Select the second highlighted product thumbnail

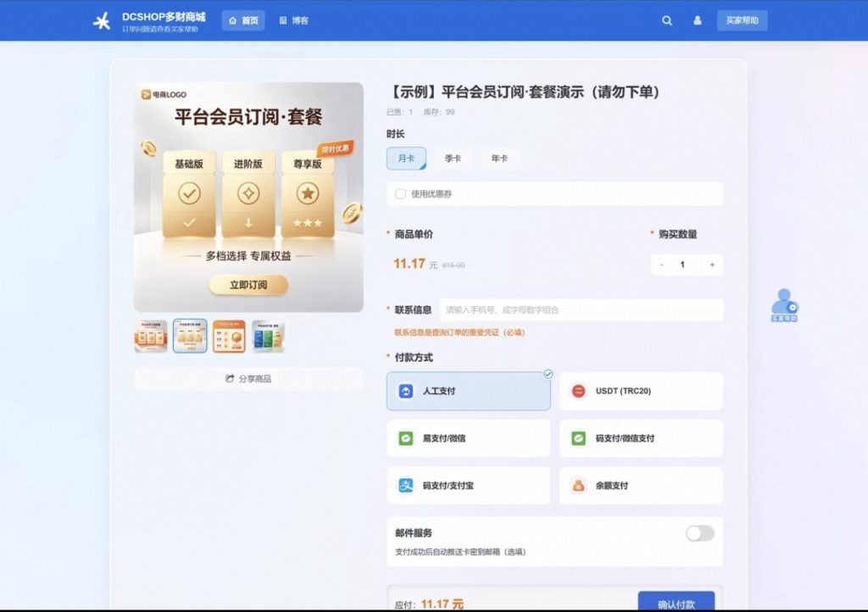(190, 336)
